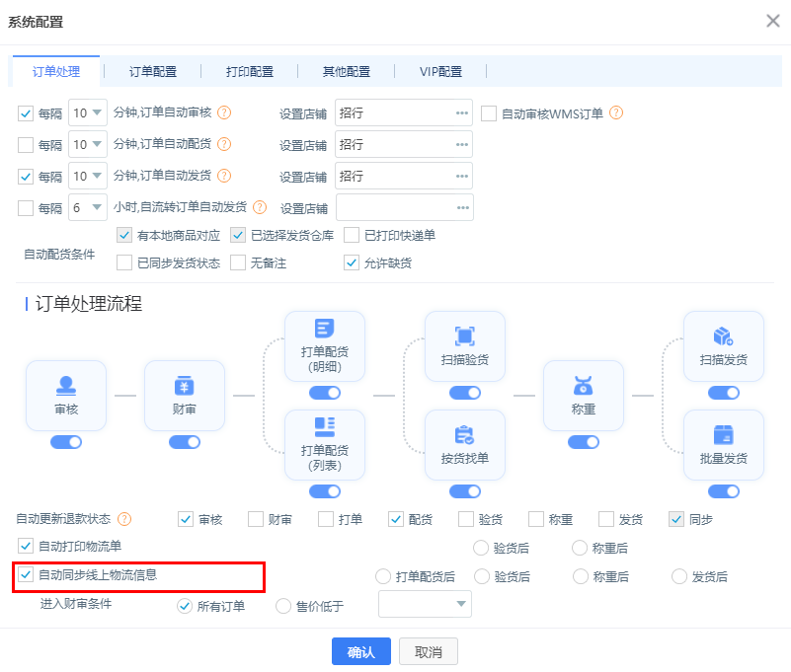The image size is (791, 672).
Task: Uncheck 有本地商品对应 condition
Action: tap(124, 235)
